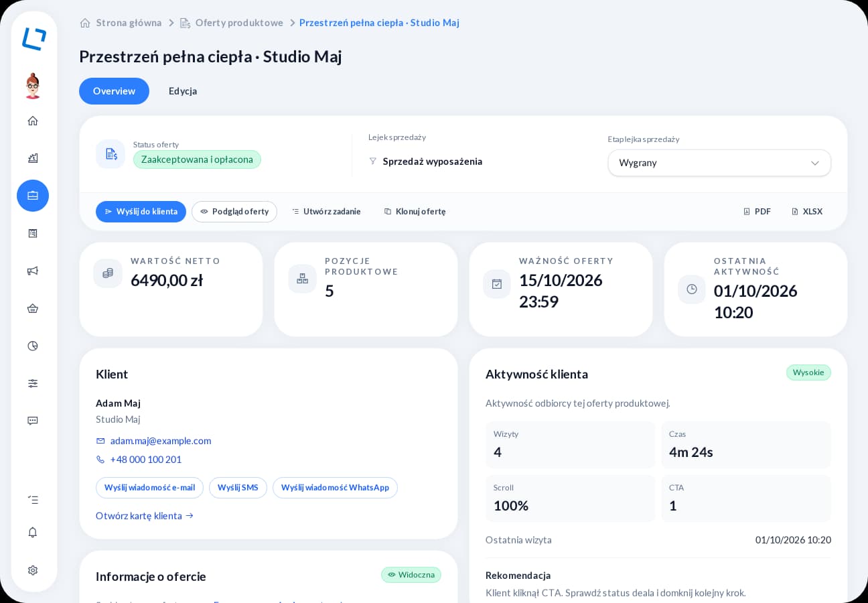
Task: Click the Sprzedaż wyposażenia funnel name
Action: click(x=433, y=161)
